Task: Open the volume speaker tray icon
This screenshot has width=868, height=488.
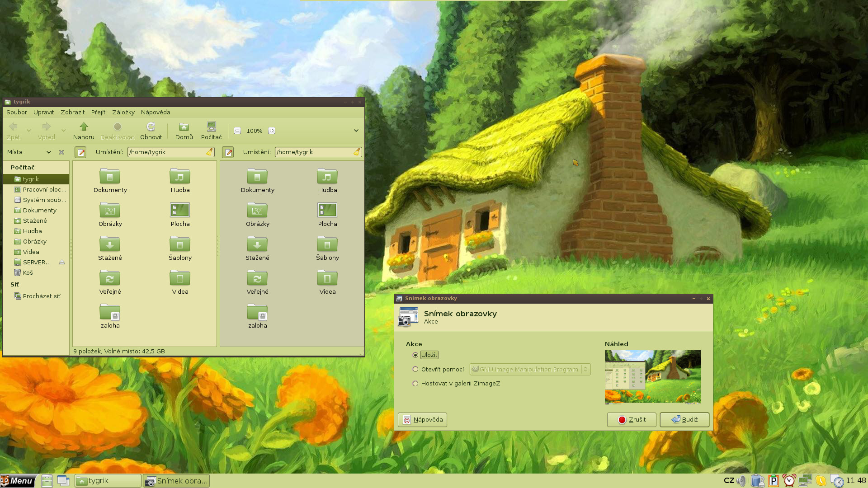Action: click(x=741, y=481)
